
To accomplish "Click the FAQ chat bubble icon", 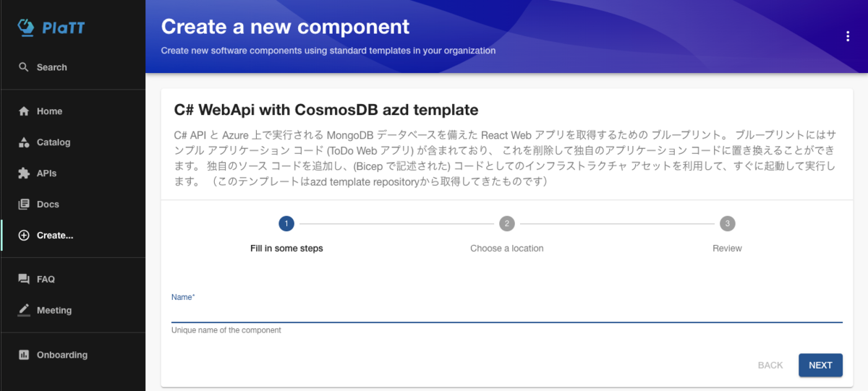I will (x=24, y=279).
